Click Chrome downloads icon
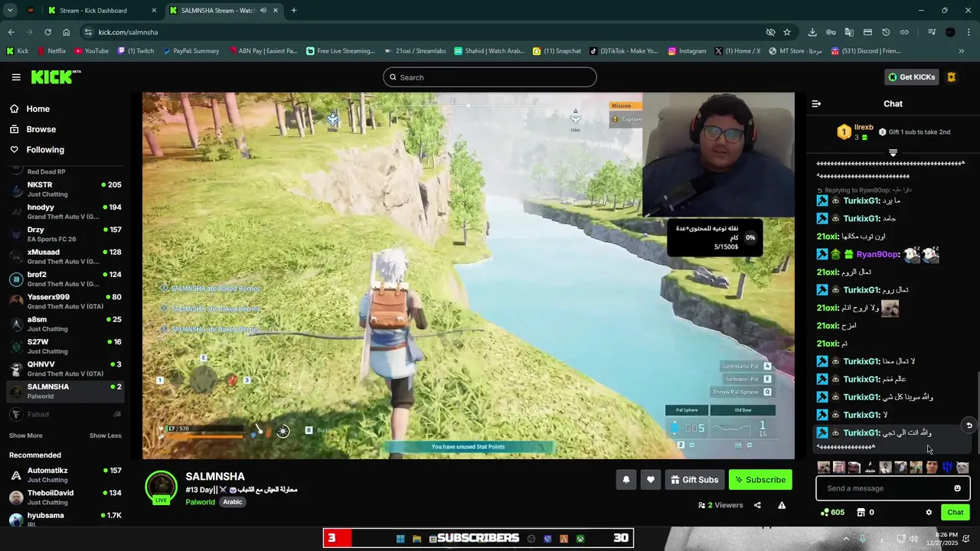This screenshot has height=551, width=980. [x=812, y=32]
